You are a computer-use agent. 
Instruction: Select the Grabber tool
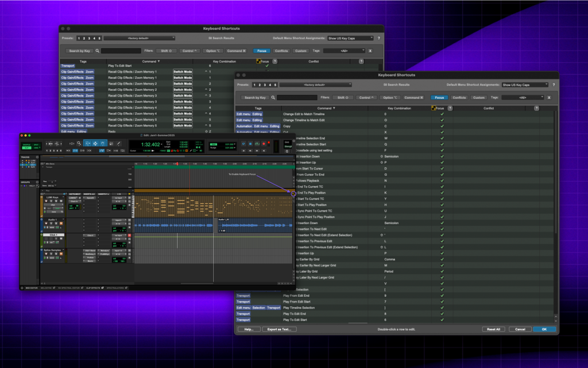[x=103, y=144]
